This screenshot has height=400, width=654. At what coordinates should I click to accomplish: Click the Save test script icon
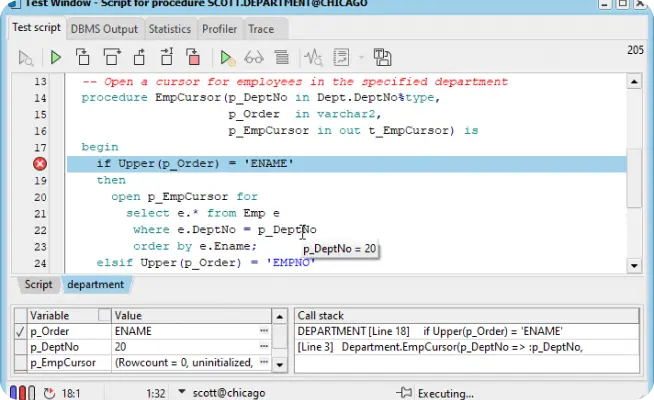tap(383, 57)
